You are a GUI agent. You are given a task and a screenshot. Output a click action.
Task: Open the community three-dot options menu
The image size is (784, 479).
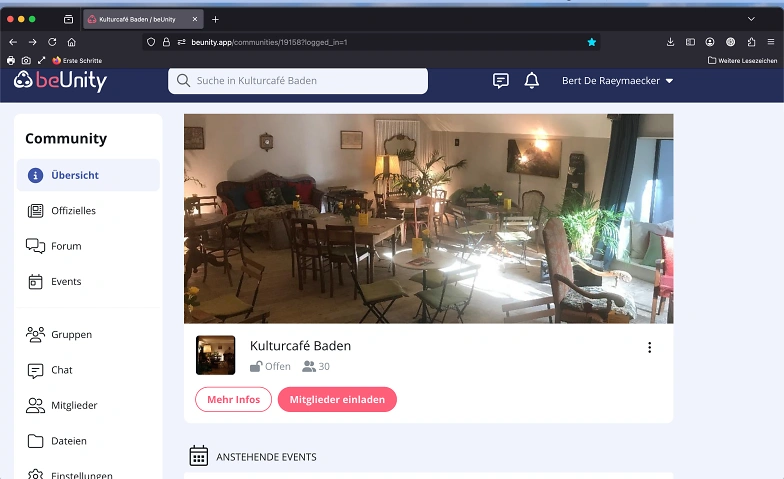click(x=650, y=348)
